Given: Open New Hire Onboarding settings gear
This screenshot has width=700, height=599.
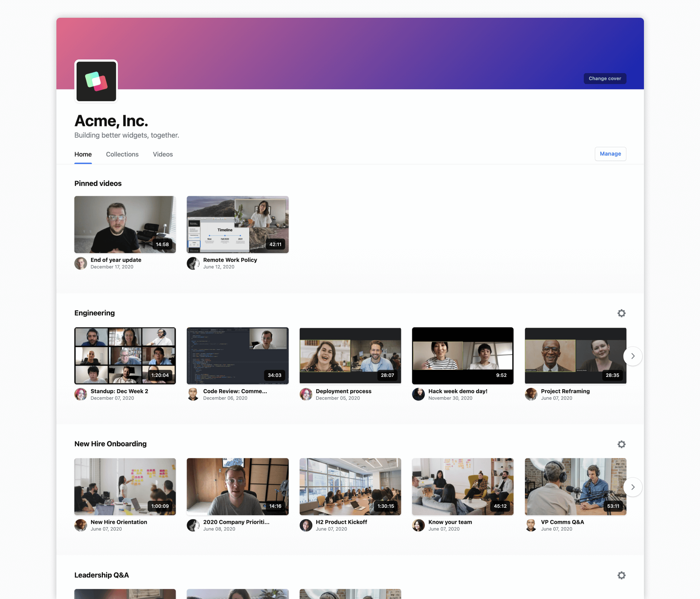Looking at the screenshot, I should [x=621, y=444].
